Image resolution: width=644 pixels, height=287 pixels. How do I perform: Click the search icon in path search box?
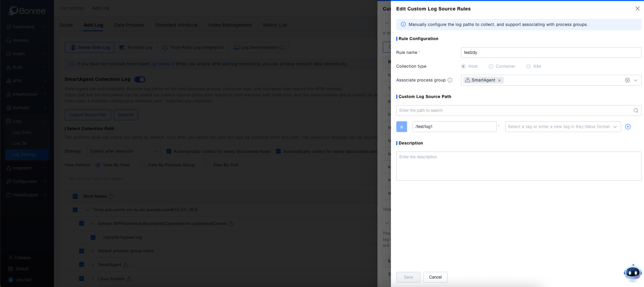(636, 110)
